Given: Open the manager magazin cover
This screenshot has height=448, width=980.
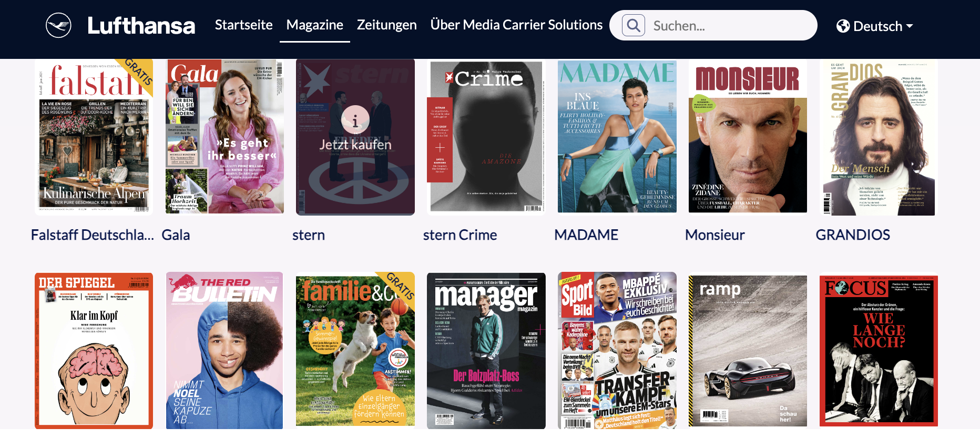Looking at the screenshot, I should tap(486, 350).
